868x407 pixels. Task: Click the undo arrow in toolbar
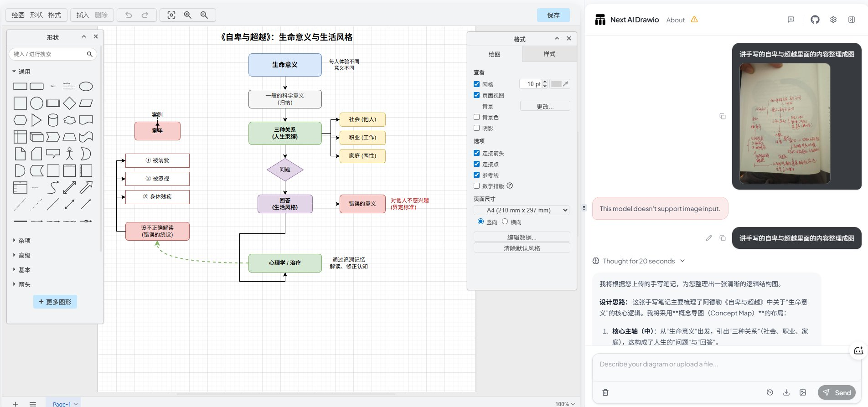point(129,15)
